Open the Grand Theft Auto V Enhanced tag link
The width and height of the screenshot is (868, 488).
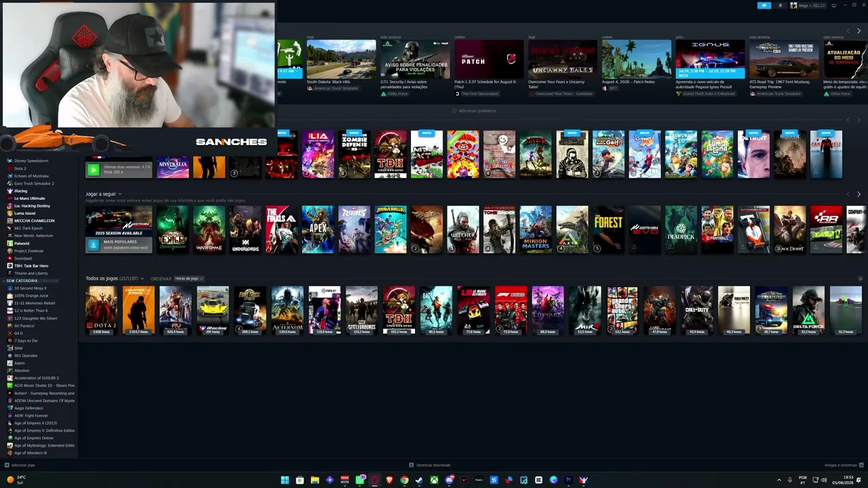tap(705, 94)
